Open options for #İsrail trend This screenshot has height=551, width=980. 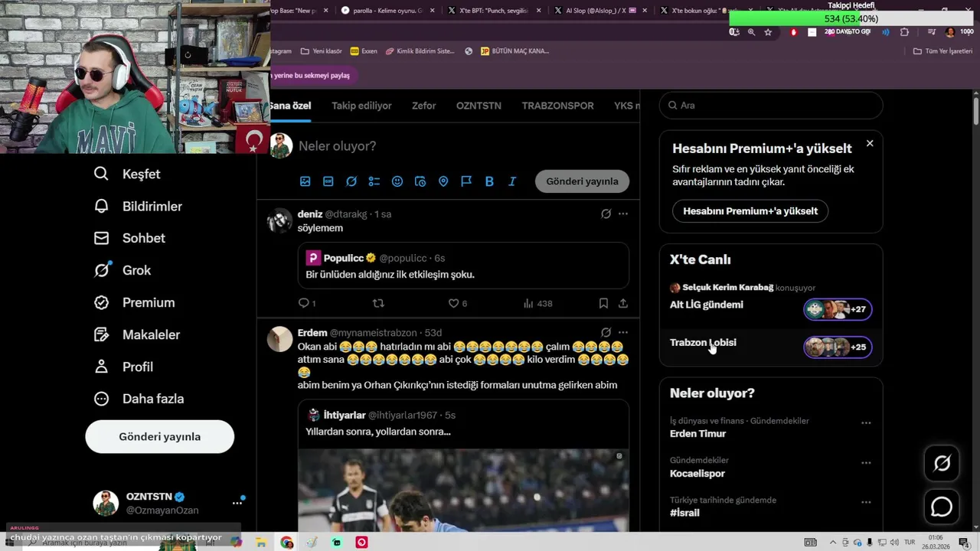[866, 502]
